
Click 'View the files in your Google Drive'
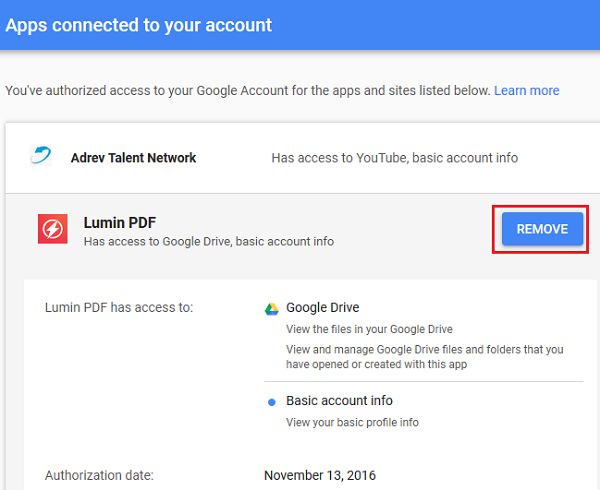tap(369, 329)
